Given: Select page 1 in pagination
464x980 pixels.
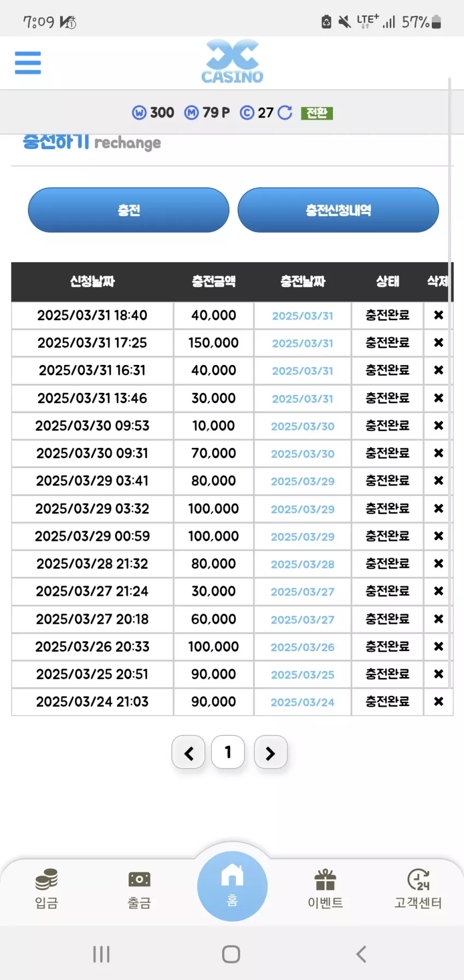Looking at the screenshot, I should click(x=228, y=752).
